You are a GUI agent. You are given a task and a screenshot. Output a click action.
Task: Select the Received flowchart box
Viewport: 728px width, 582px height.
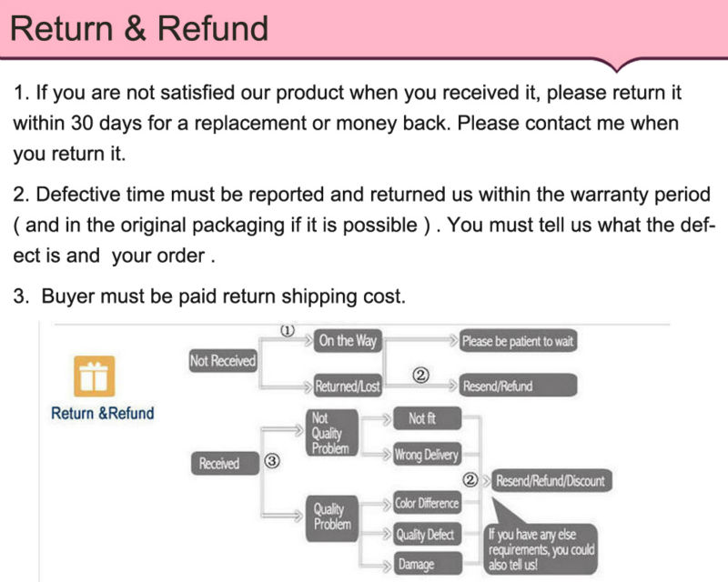(219, 464)
